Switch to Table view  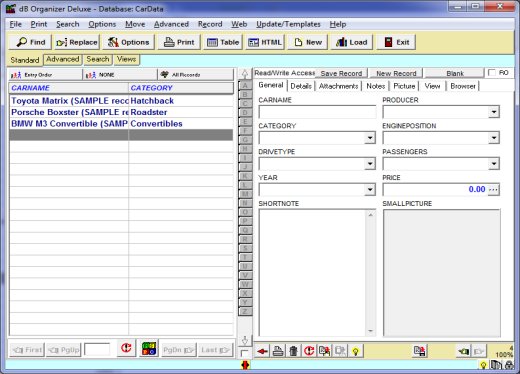pyautogui.click(x=223, y=42)
